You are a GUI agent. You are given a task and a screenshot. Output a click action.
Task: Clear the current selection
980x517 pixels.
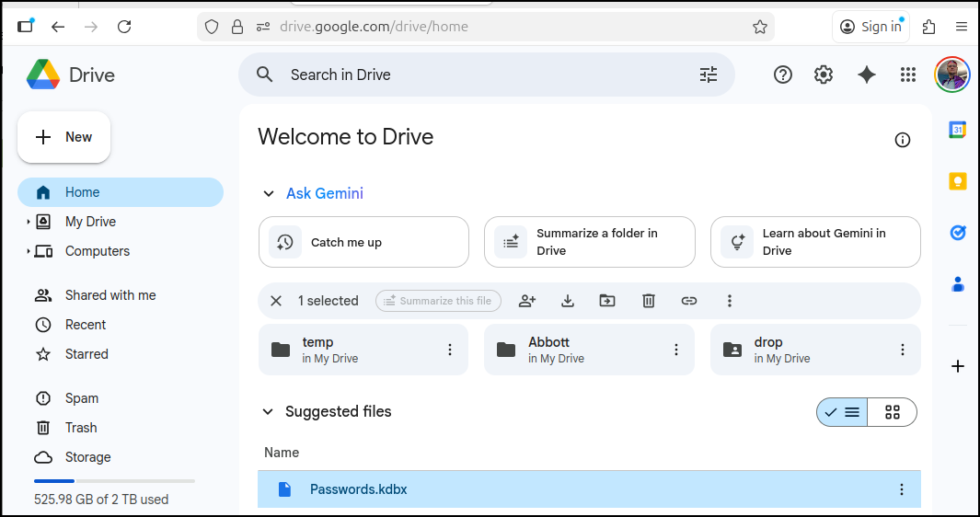pos(276,302)
